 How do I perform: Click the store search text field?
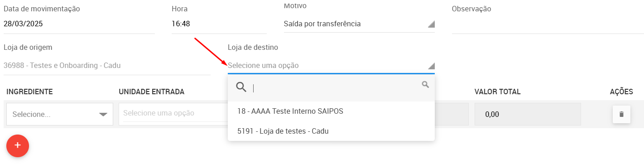pyautogui.click(x=335, y=88)
